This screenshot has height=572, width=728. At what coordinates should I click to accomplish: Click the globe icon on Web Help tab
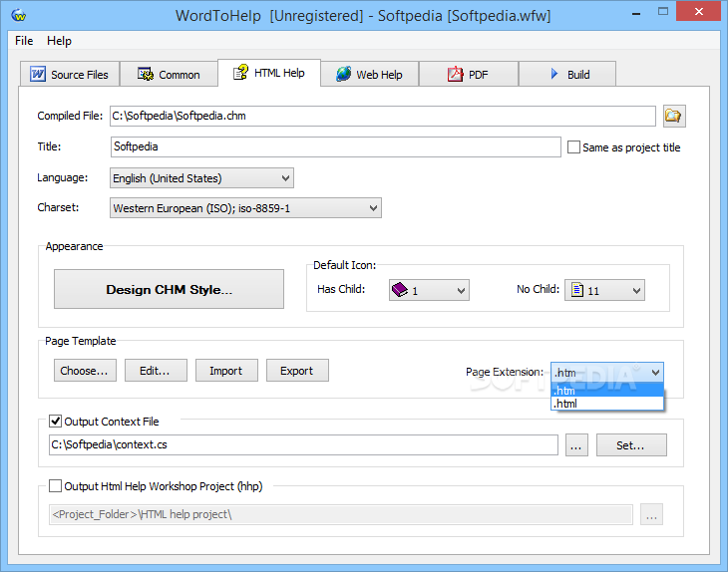pos(344,74)
